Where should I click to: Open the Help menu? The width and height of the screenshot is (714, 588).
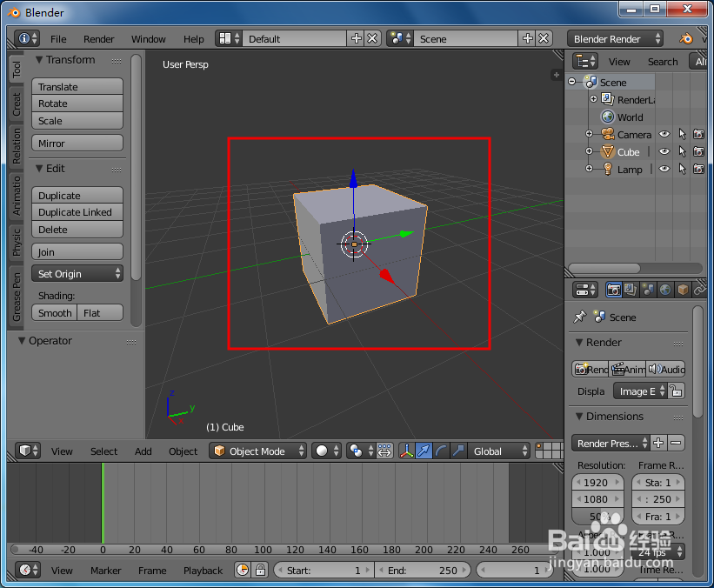point(194,39)
